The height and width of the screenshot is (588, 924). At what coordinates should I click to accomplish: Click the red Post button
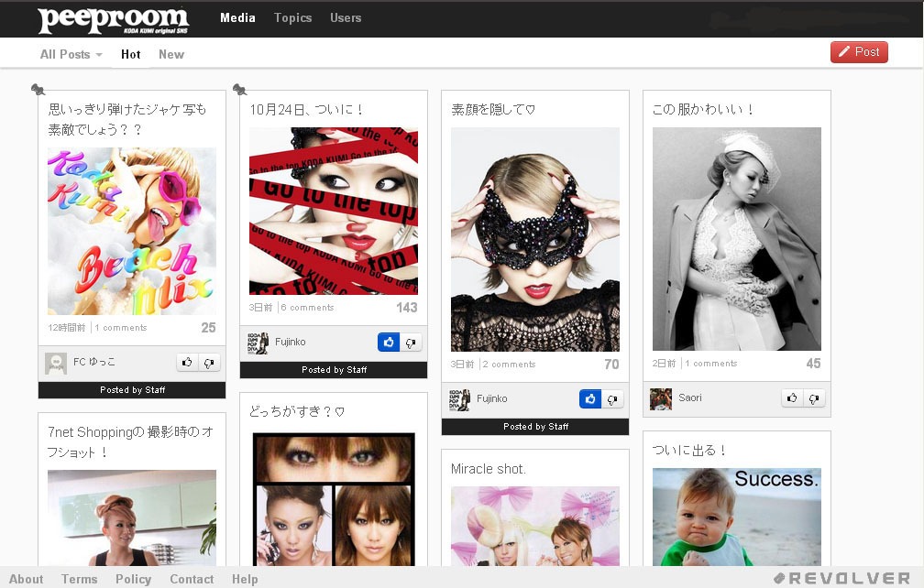[859, 52]
